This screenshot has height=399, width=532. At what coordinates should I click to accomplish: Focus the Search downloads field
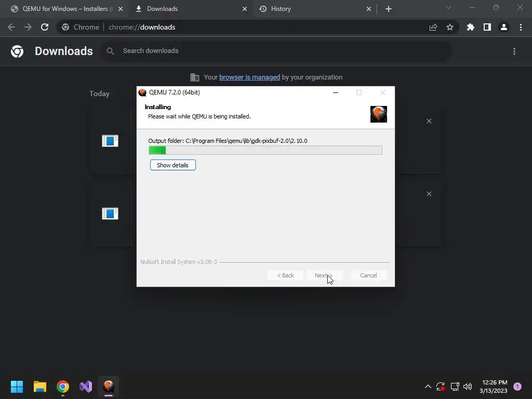click(276, 51)
